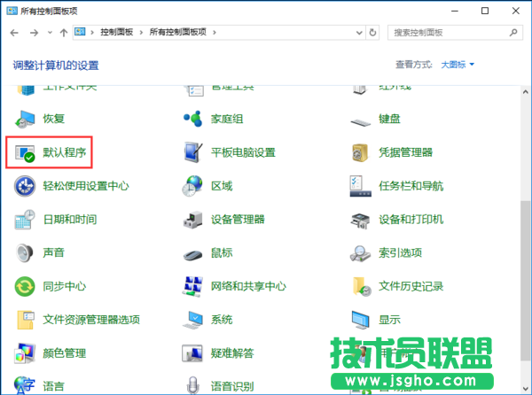Open the 索引选项 indexing icon

(x=360, y=253)
